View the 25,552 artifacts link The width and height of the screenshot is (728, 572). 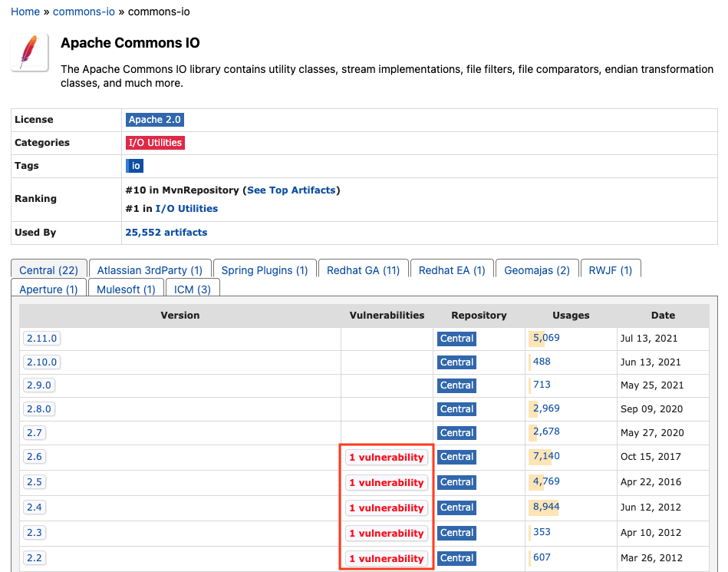click(x=166, y=233)
